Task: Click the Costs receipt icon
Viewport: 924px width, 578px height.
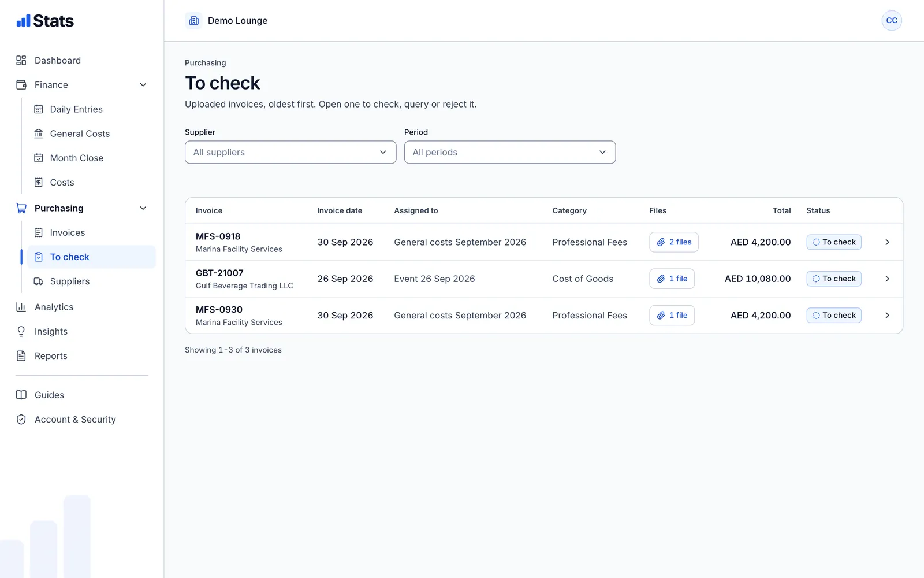Action: point(39,183)
